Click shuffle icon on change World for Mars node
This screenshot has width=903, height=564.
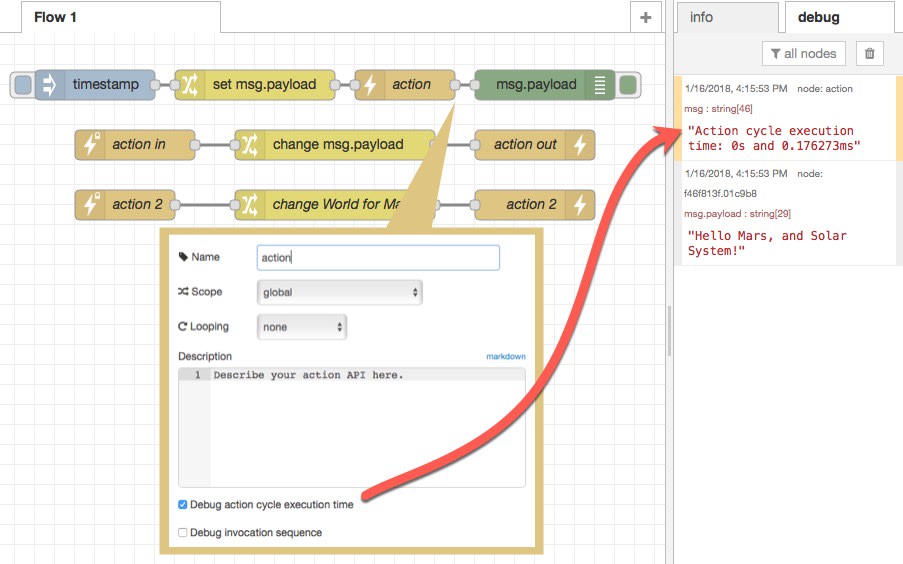click(249, 205)
